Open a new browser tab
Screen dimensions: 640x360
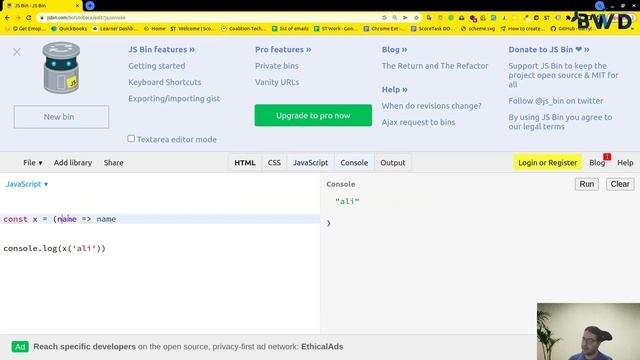tap(90, 5)
